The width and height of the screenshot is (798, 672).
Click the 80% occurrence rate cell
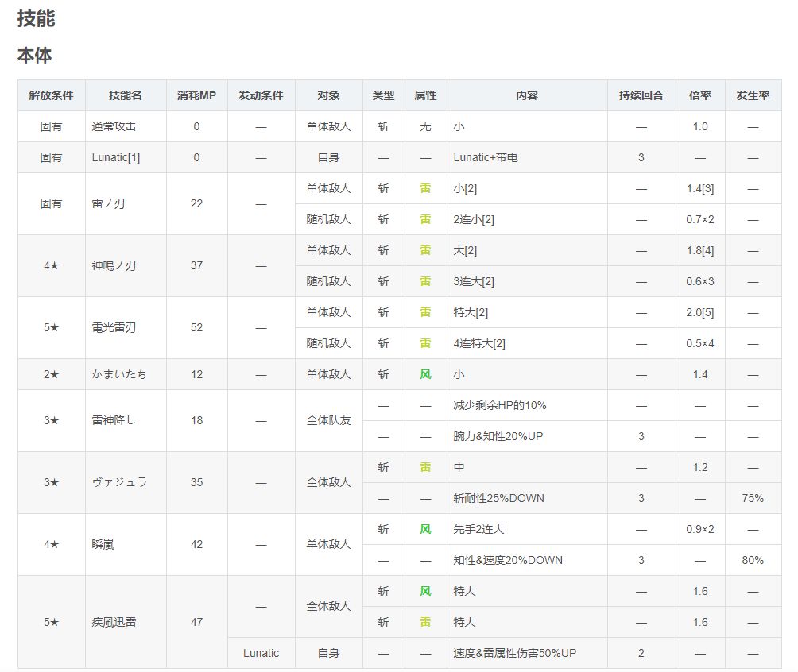[753, 561]
